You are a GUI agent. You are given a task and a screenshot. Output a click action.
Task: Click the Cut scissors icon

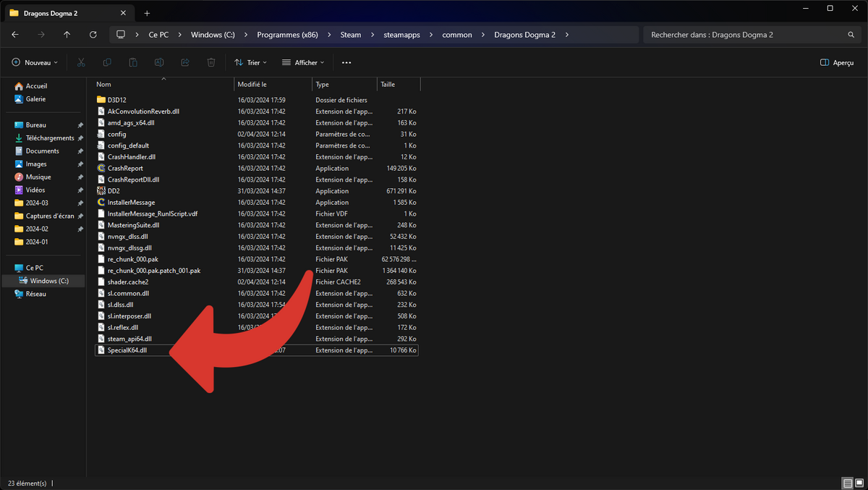click(x=81, y=63)
